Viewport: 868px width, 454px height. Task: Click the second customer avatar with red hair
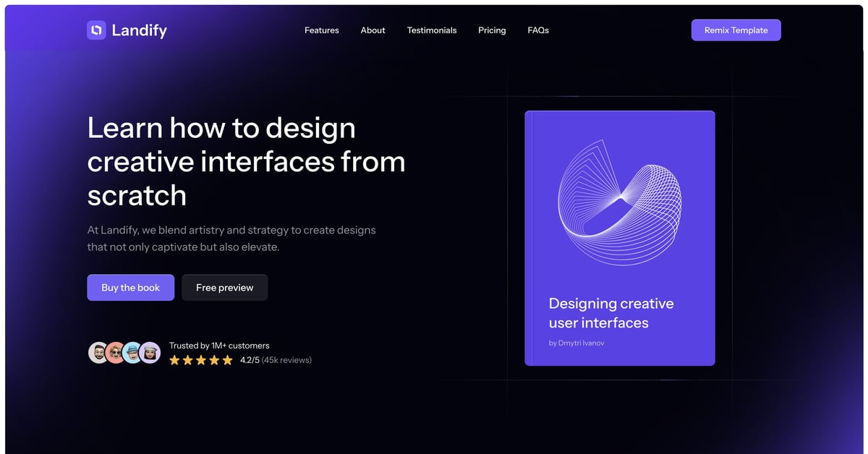coord(116,353)
